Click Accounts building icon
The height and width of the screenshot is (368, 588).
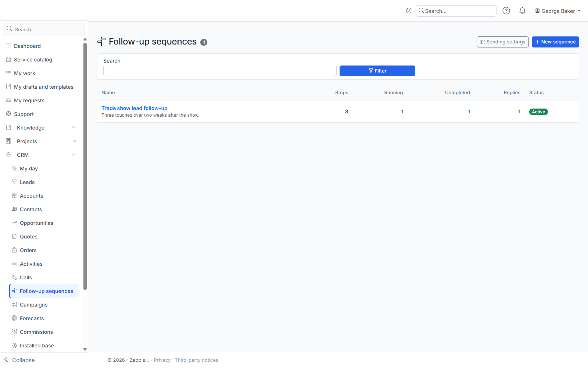(14, 195)
